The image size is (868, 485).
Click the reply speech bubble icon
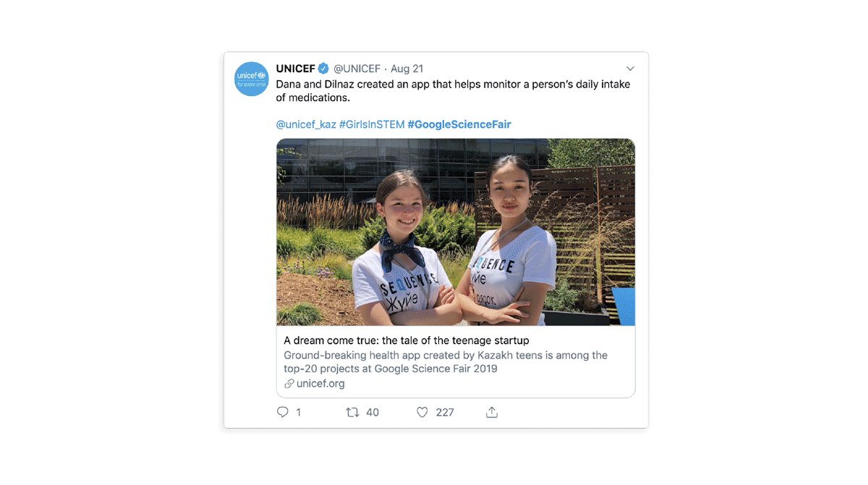pos(283,412)
